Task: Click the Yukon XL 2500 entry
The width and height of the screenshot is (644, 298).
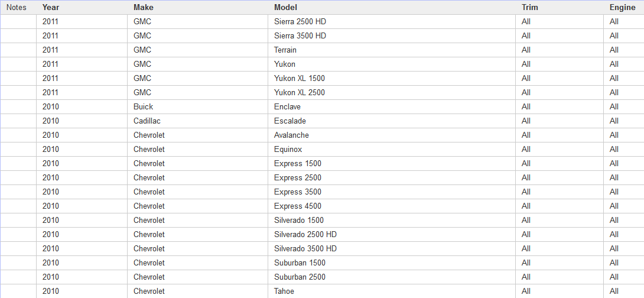Action: (300, 93)
